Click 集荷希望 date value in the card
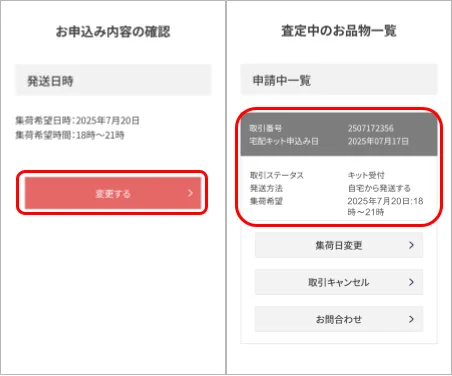 pos(385,206)
